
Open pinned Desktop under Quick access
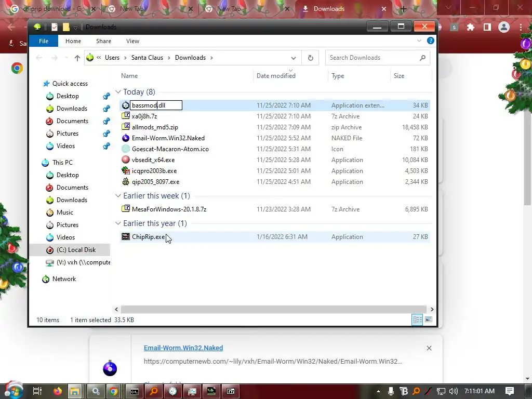68,96
